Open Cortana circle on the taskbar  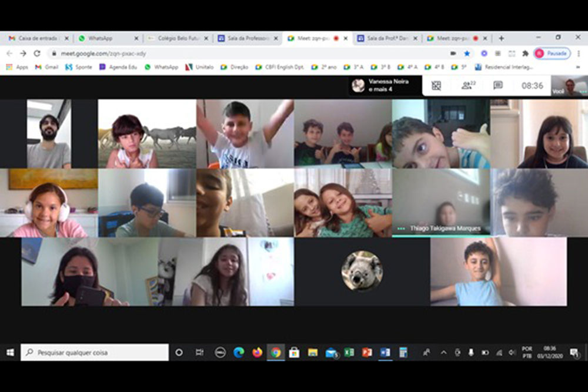179,352
